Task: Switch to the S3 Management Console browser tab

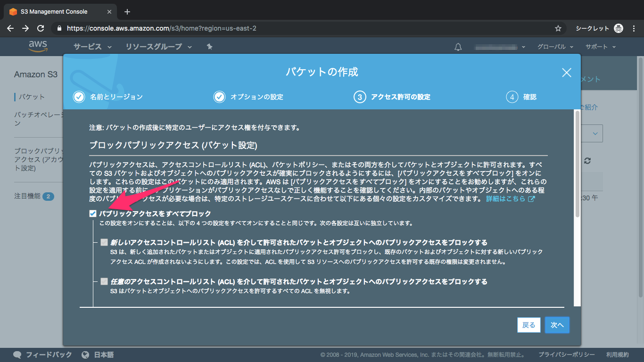Action: click(61, 12)
